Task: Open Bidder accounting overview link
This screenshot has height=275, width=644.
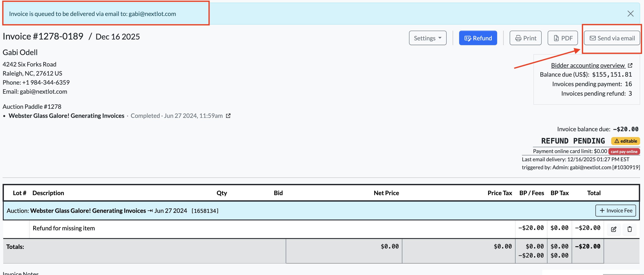Action: click(588, 65)
